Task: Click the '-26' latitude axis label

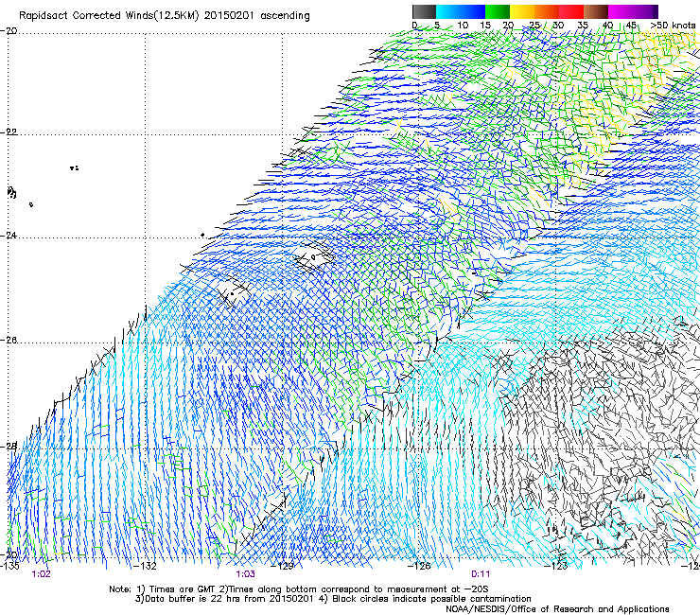Action: coord(9,341)
